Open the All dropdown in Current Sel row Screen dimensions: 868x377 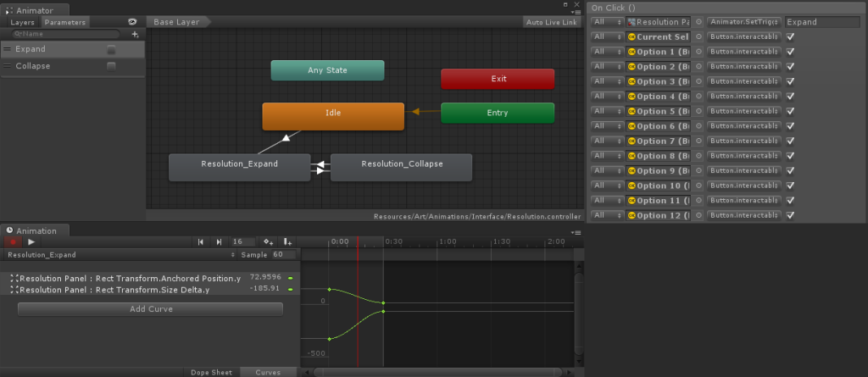point(608,37)
